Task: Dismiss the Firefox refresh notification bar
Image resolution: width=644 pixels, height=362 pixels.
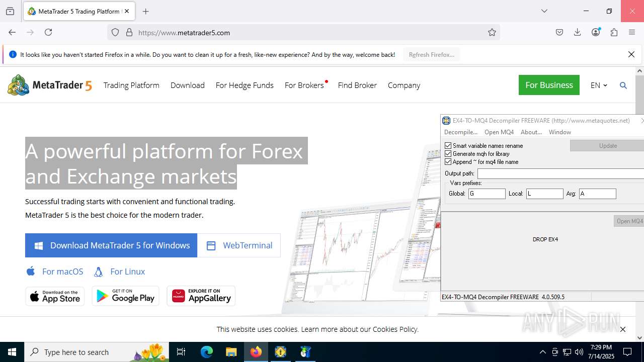Action: point(631,54)
